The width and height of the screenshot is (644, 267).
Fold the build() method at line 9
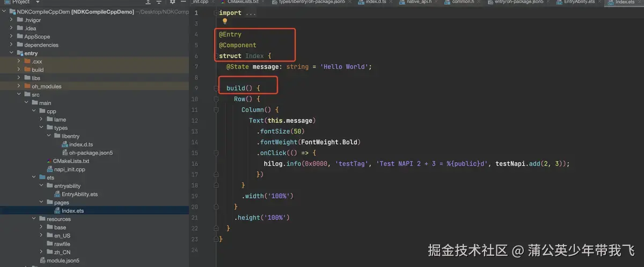pyautogui.click(x=215, y=88)
